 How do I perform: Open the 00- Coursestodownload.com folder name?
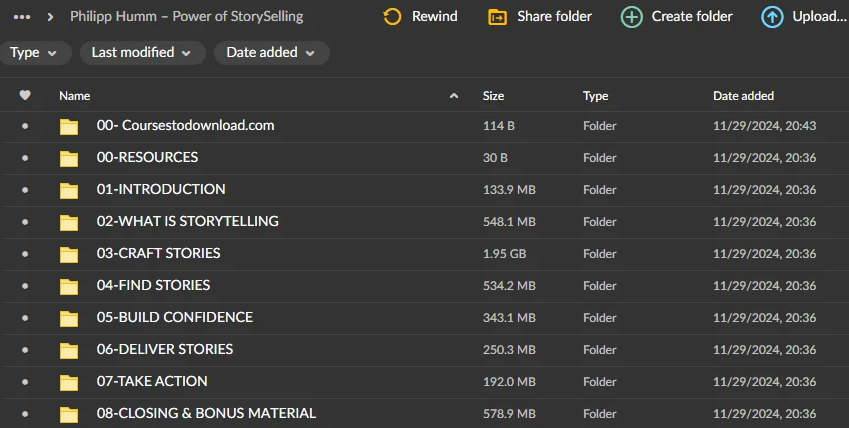coord(185,125)
